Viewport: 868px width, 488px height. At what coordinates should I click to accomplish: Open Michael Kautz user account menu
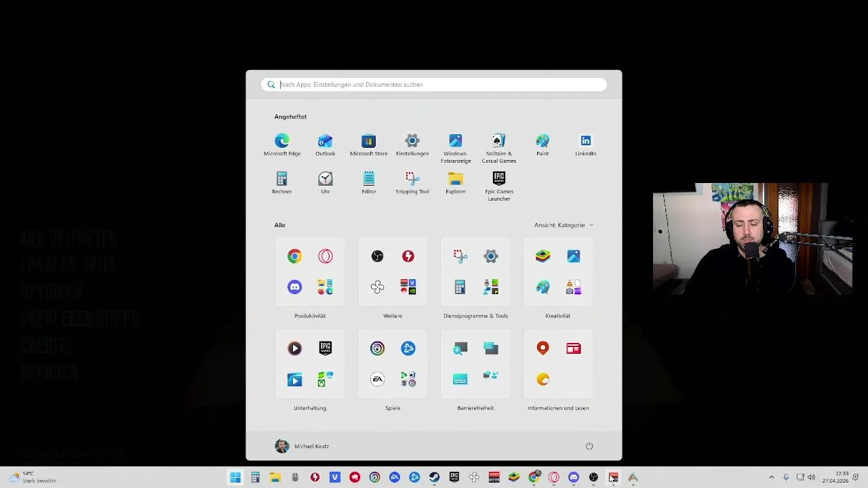(x=302, y=446)
